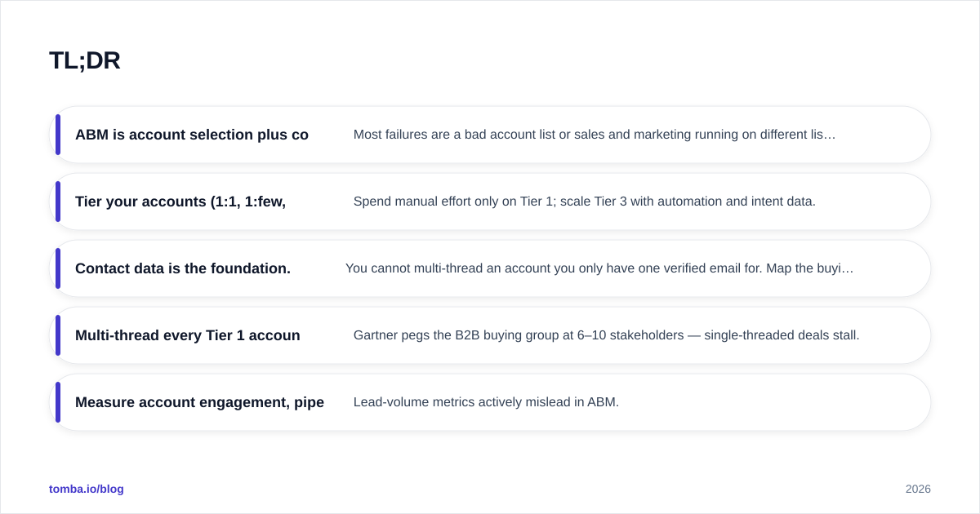The width and height of the screenshot is (980, 514).
Task: Click the 'Lead-volume metrics actively mislead' text
Action: coord(486,402)
